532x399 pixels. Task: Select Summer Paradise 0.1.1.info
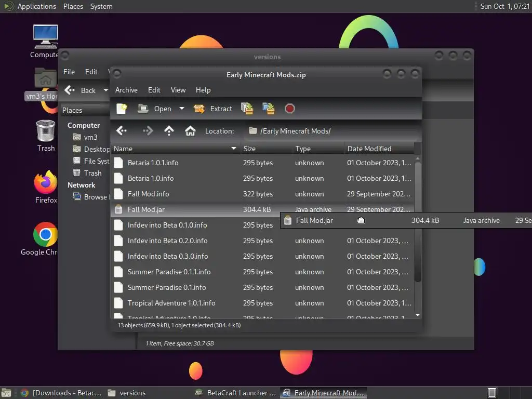262,272
